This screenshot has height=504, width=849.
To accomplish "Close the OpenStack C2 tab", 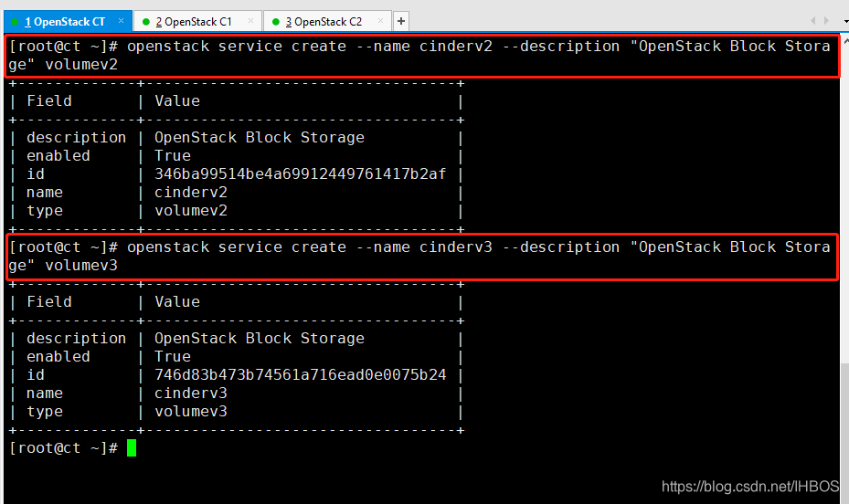I will coord(381,21).
